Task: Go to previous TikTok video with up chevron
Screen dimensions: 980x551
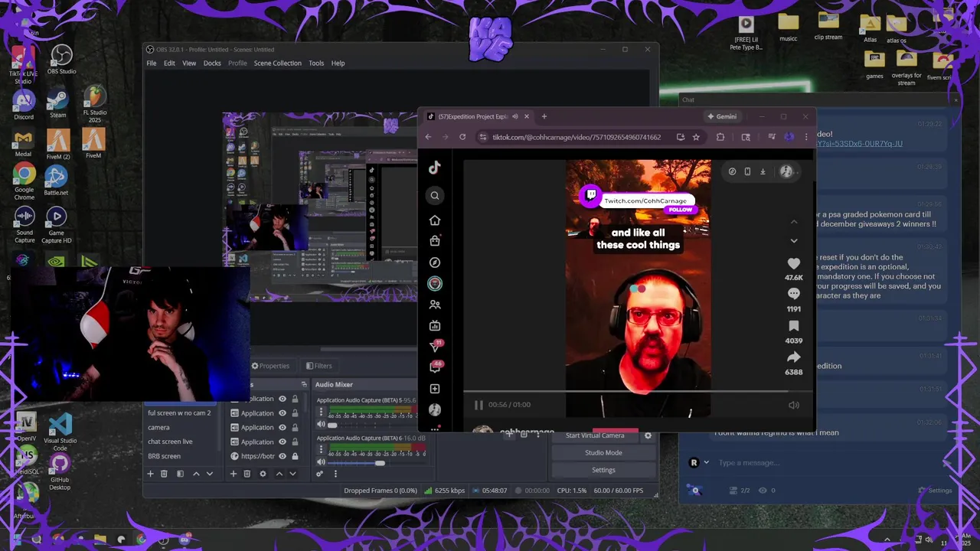Action: pos(794,222)
